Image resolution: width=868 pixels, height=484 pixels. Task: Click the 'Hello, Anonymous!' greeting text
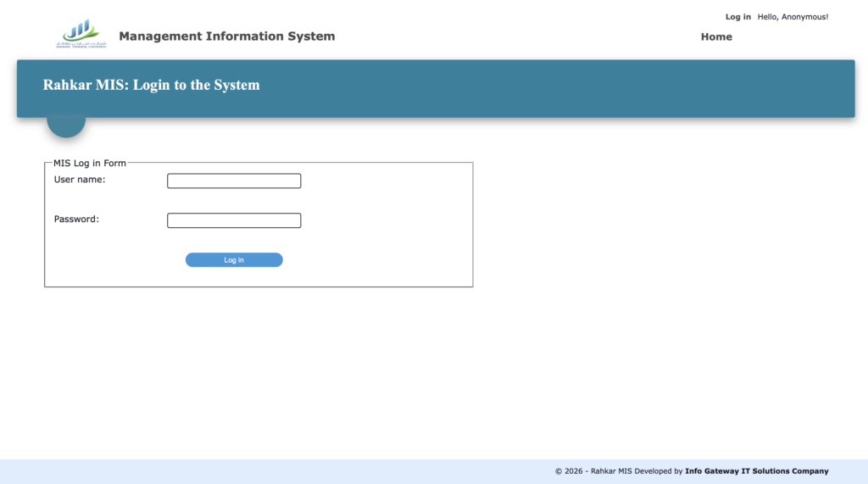pyautogui.click(x=793, y=17)
